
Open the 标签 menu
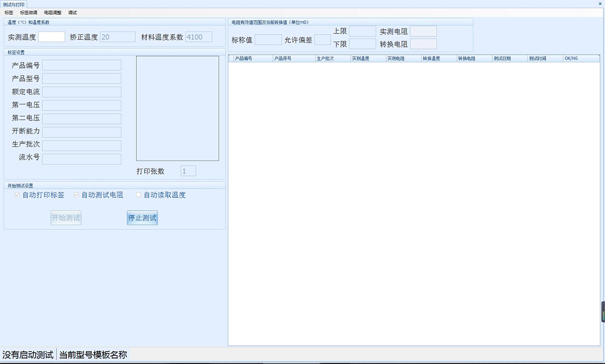[9, 12]
